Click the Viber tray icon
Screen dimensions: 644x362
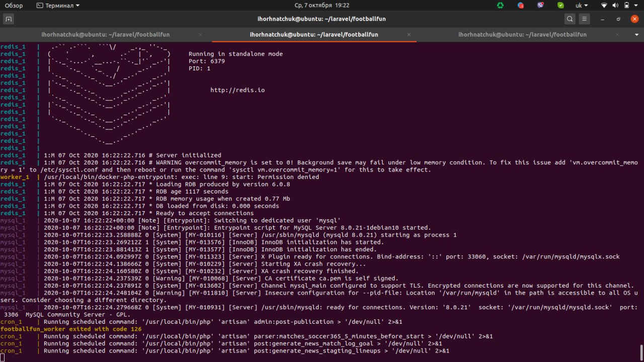pos(540,6)
